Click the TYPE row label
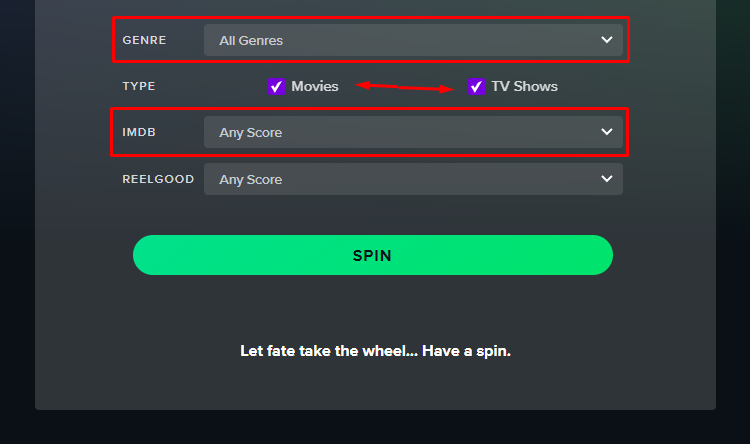Screen dimensions: 750x444 click(139, 86)
